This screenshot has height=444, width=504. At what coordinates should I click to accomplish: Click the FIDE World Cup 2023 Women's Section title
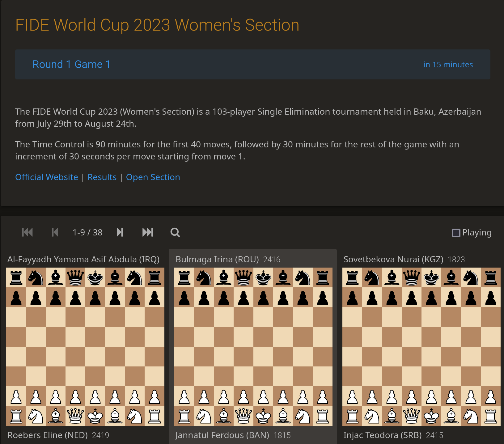(x=157, y=25)
